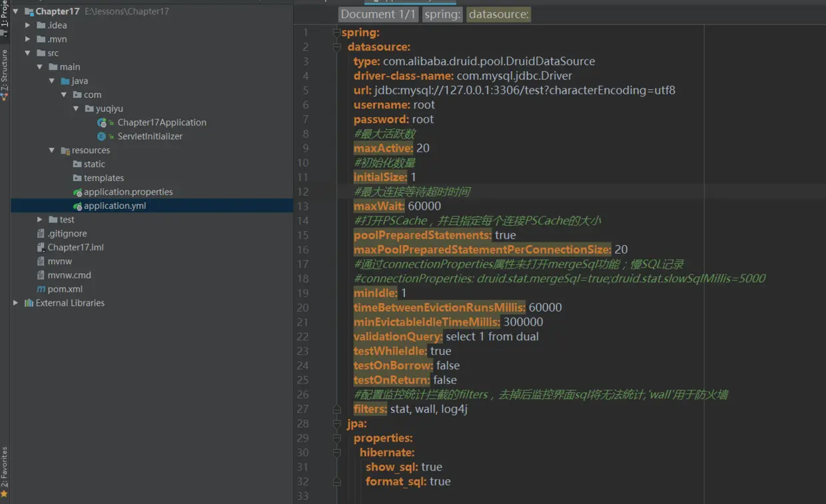Click the mvnw file icon
Screen dimensions: 826x504
tap(41, 262)
